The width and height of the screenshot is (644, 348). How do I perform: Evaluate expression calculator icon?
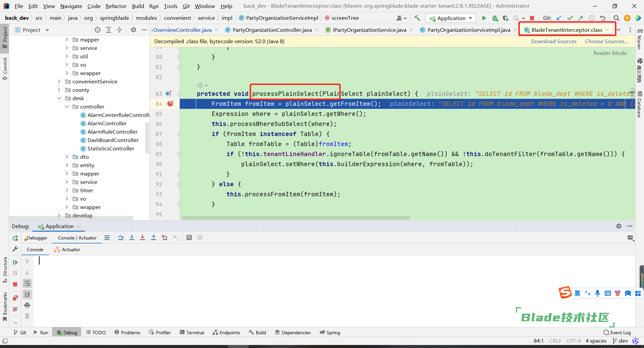189,237
